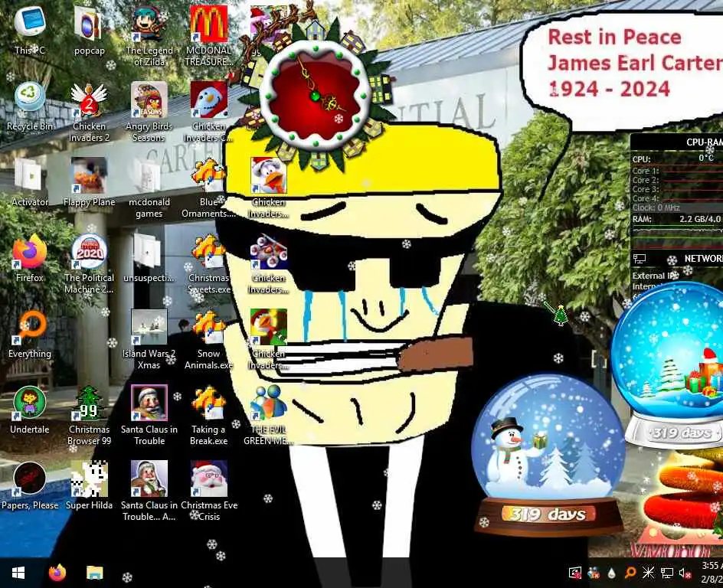Image resolution: width=723 pixels, height=588 pixels.
Task: Open the popcap folder icon
Action: click(x=89, y=31)
